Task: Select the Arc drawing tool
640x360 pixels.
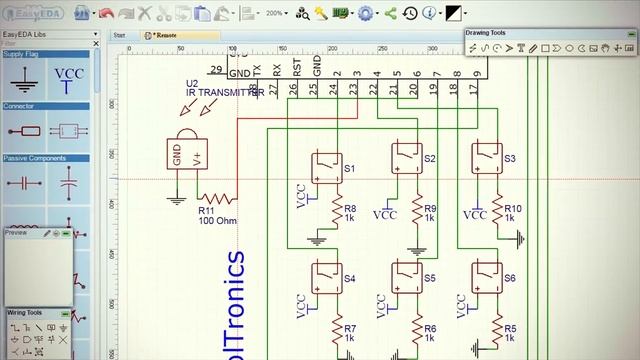Action: (497, 48)
